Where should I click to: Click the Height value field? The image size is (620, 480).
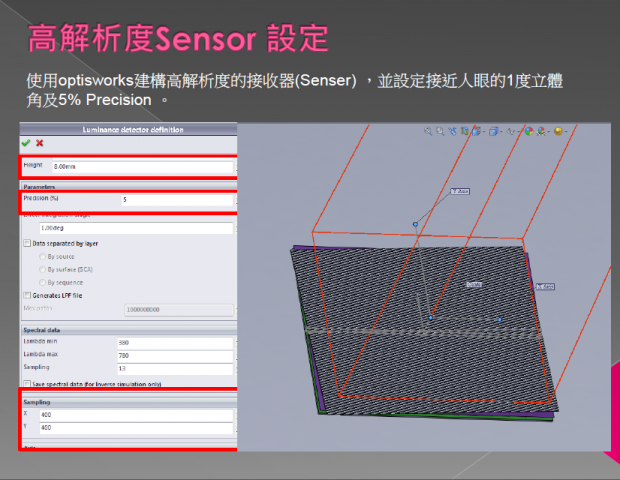[x=140, y=167]
